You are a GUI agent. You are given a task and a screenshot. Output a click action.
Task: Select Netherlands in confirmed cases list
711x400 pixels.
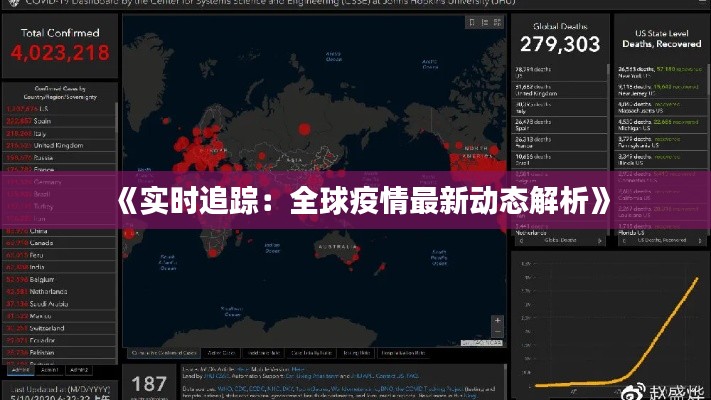tap(59, 292)
